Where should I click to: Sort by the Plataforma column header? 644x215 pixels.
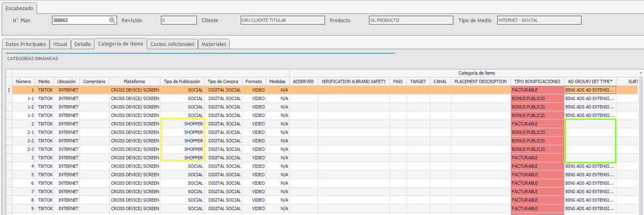[135, 81]
